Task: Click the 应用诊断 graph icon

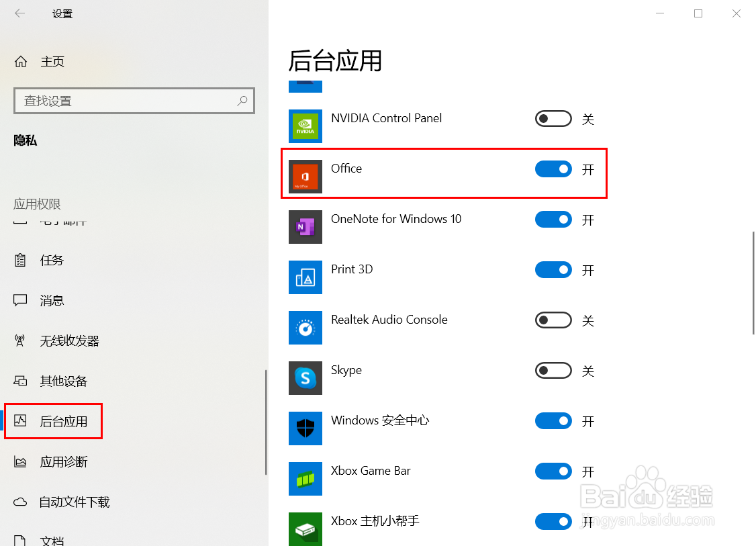Action: [x=20, y=461]
